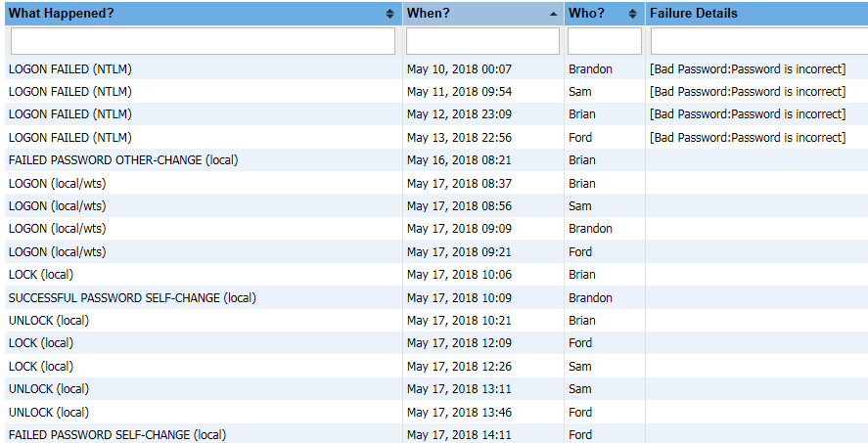Image resolution: width=868 pixels, height=443 pixels.
Task: Click Bad Password detail in Brandon's May 10 row
Action: tap(748, 69)
